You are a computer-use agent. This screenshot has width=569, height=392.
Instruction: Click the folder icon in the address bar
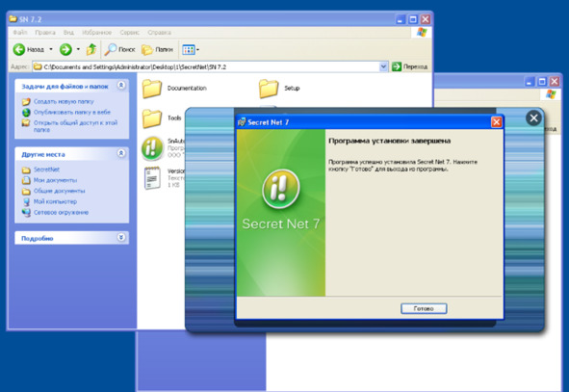[38, 66]
